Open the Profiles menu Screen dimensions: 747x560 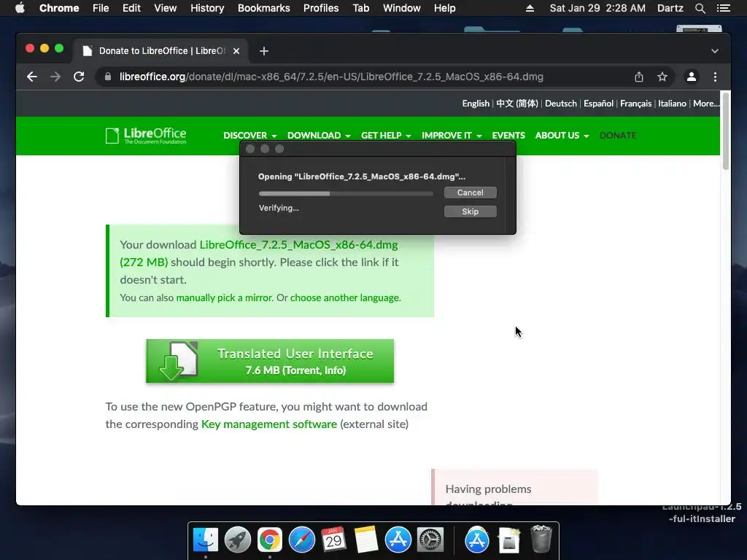(321, 8)
